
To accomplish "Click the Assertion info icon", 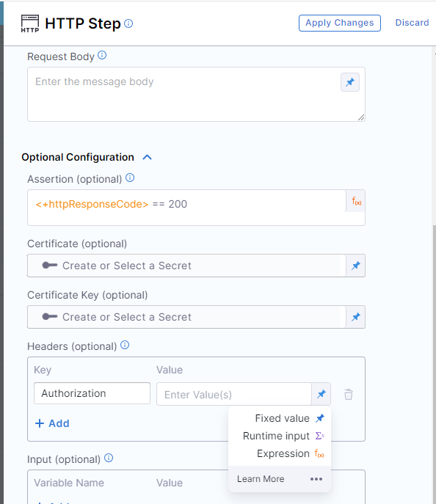I will pos(130,178).
